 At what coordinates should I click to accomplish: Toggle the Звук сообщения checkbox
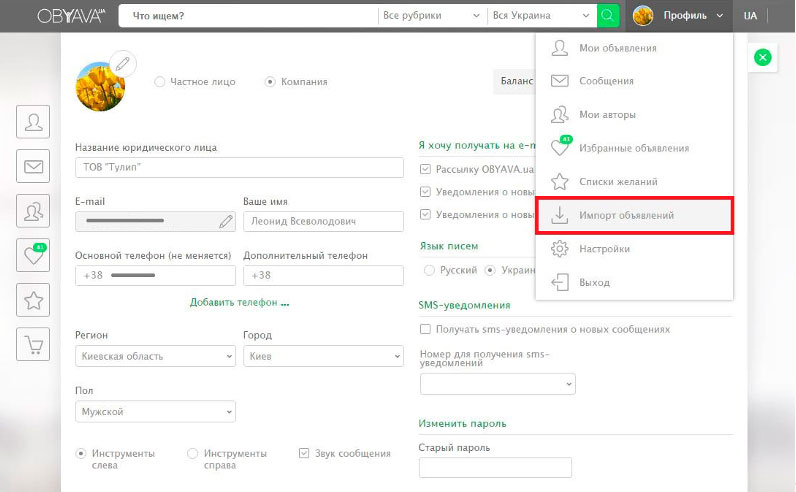point(305,454)
